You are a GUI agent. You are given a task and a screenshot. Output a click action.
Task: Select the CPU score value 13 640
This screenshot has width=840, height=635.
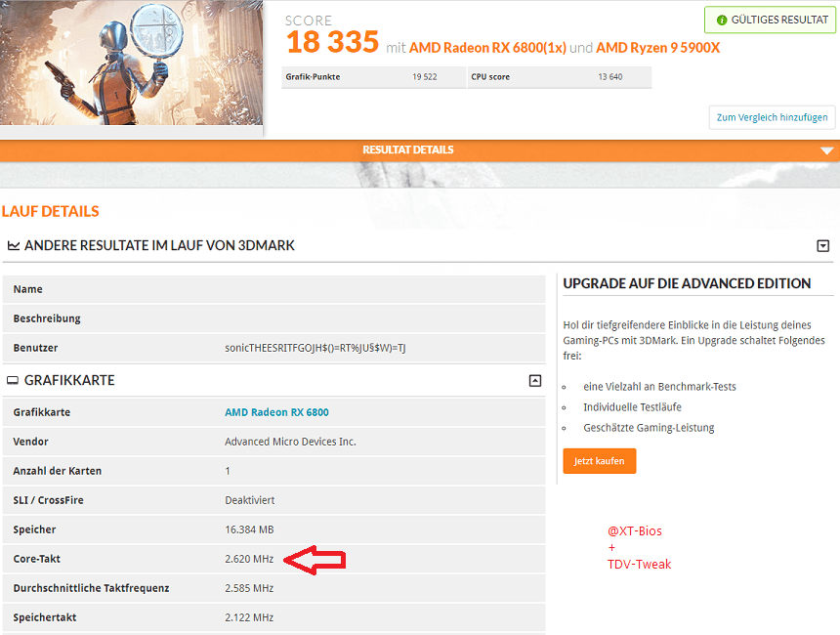(x=610, y=76)
